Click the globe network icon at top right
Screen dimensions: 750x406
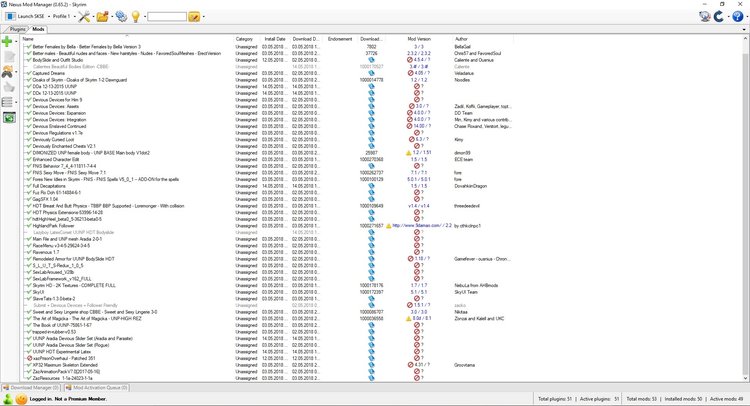tap(705, 16)
